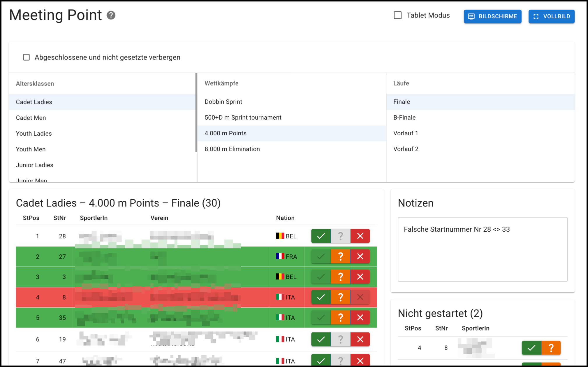
Task: Mark starter 3 absent with red X
Action: point(360,277)
